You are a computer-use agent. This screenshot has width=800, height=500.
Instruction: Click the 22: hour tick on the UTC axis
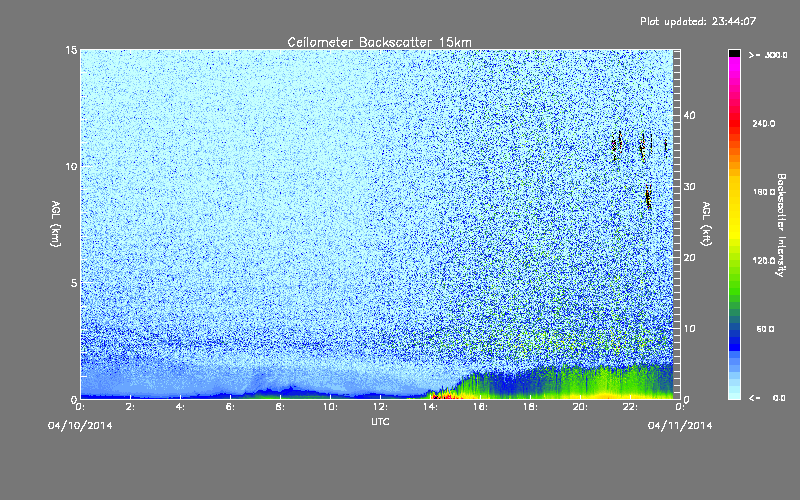[630, 407]
